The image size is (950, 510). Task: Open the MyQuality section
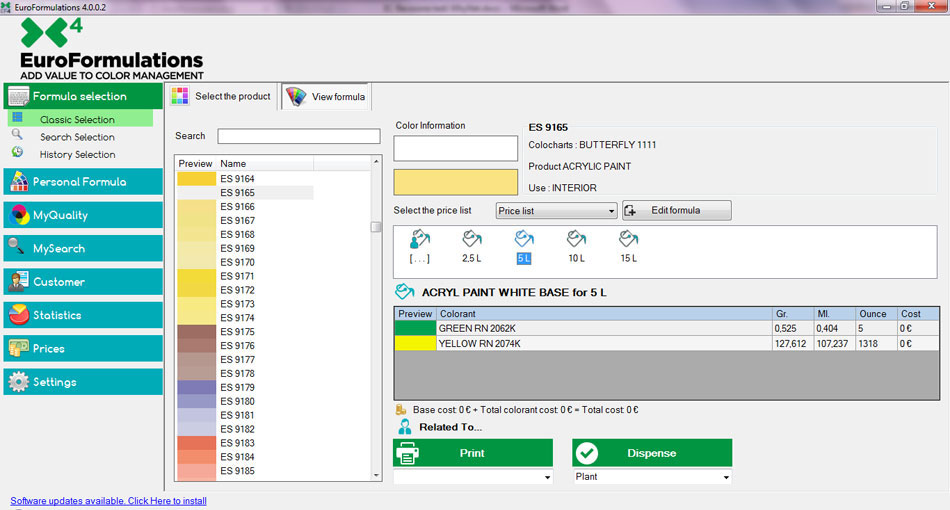tap(83, 215)
